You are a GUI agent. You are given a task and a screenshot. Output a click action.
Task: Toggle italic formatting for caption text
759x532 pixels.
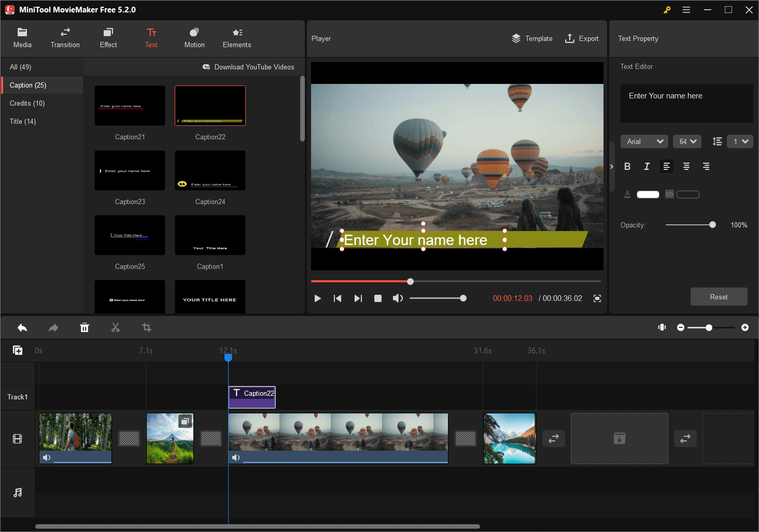pyautogui.click(x=646, y=166)
